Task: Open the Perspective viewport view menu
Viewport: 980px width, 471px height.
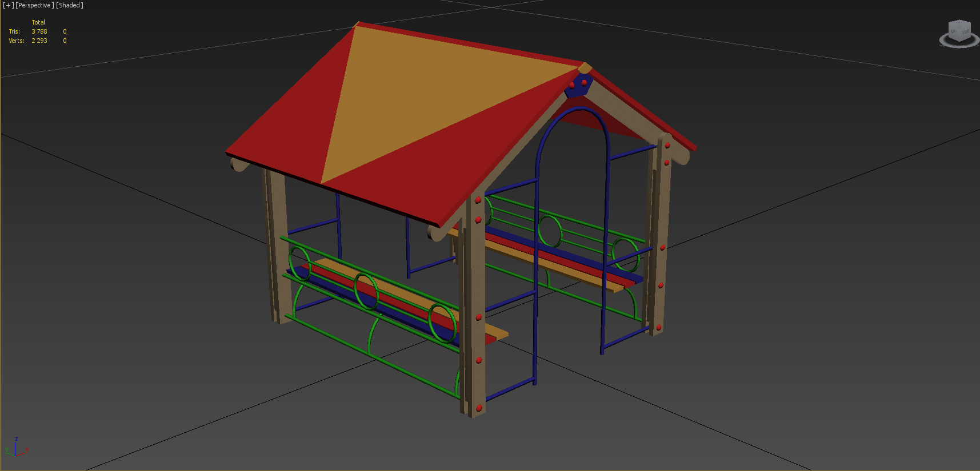Action: pyautogui.click(x=34, y=5)
